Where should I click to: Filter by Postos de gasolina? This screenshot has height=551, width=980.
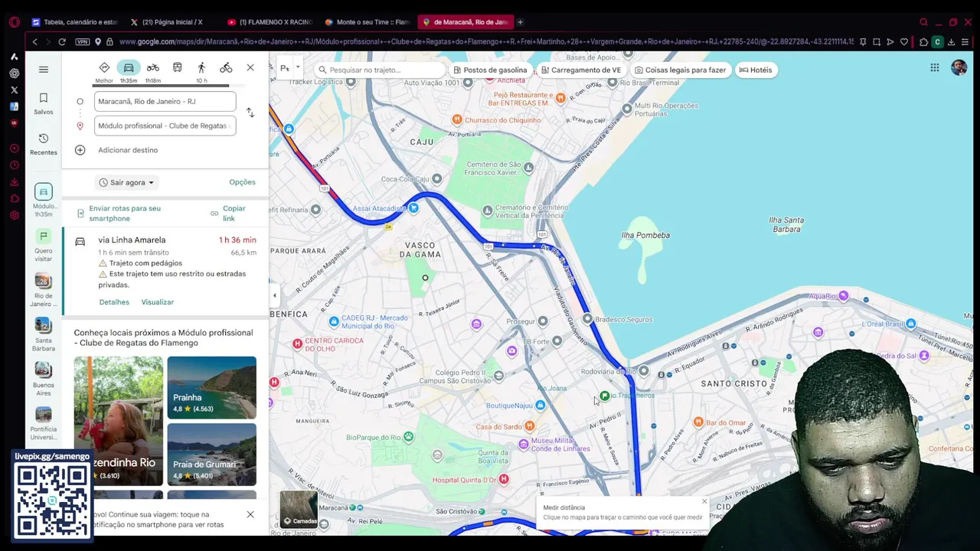tap(490, 70)
